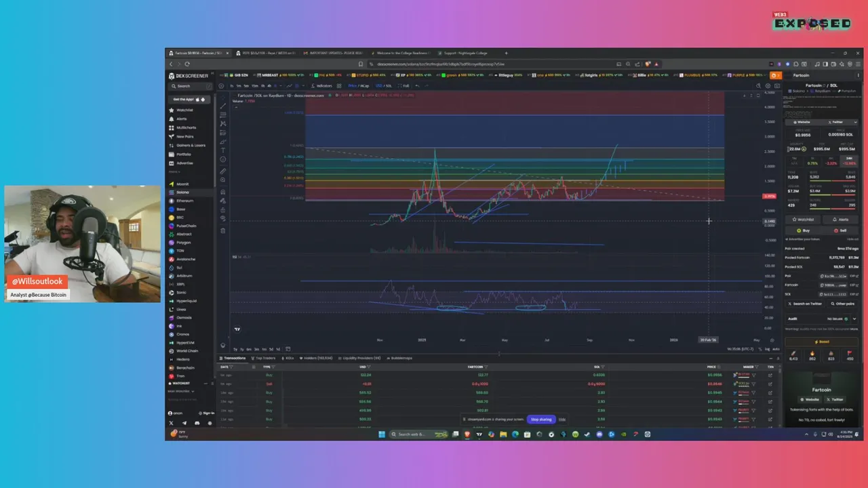Select the 3m chart range

coord(256,349)
